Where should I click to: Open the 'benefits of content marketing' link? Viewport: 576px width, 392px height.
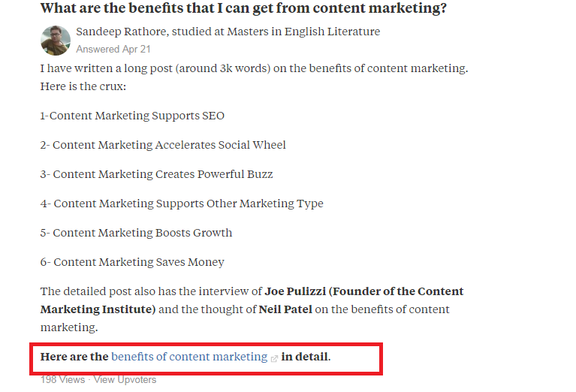point(189,357)
